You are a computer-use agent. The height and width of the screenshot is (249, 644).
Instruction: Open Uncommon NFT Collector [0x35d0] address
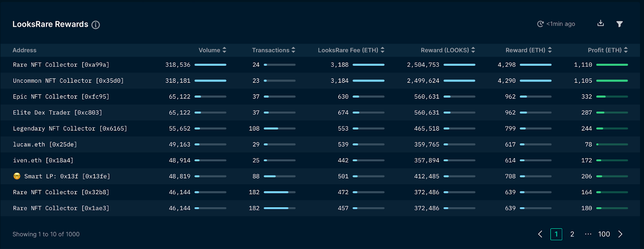[x=68, y=81]
